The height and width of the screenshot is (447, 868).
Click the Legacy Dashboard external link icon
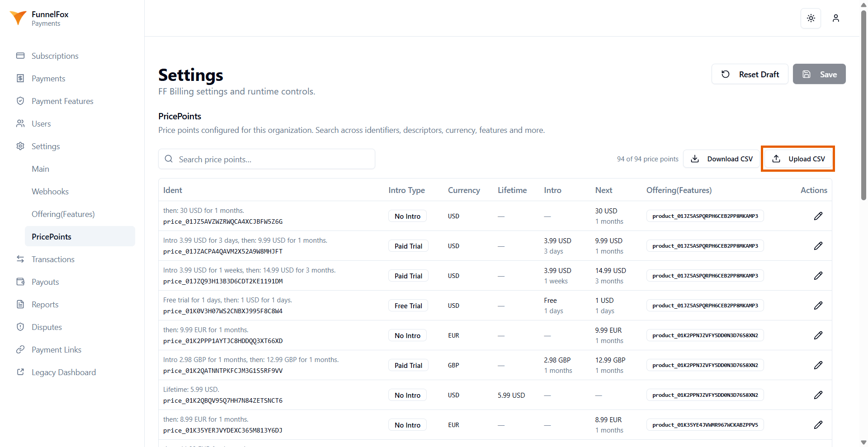20,372
